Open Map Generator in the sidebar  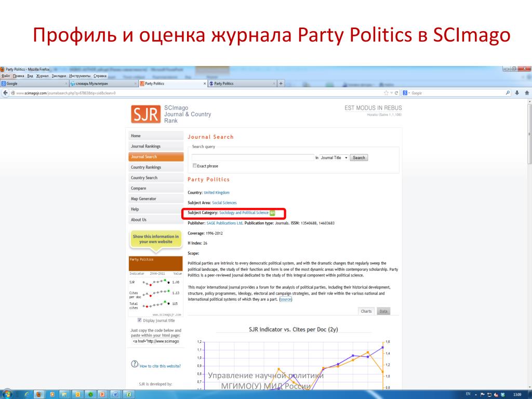pyautogui.click(x=156, y=199)
